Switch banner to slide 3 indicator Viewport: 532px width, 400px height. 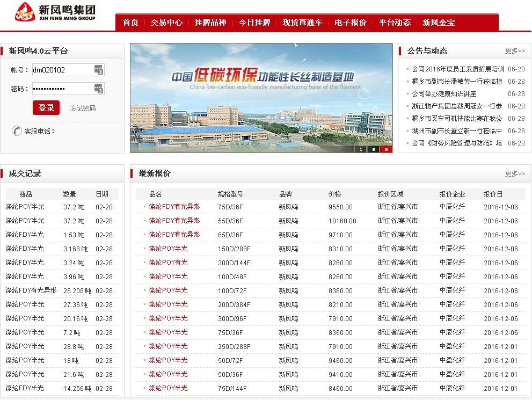(x=386, y=149)
